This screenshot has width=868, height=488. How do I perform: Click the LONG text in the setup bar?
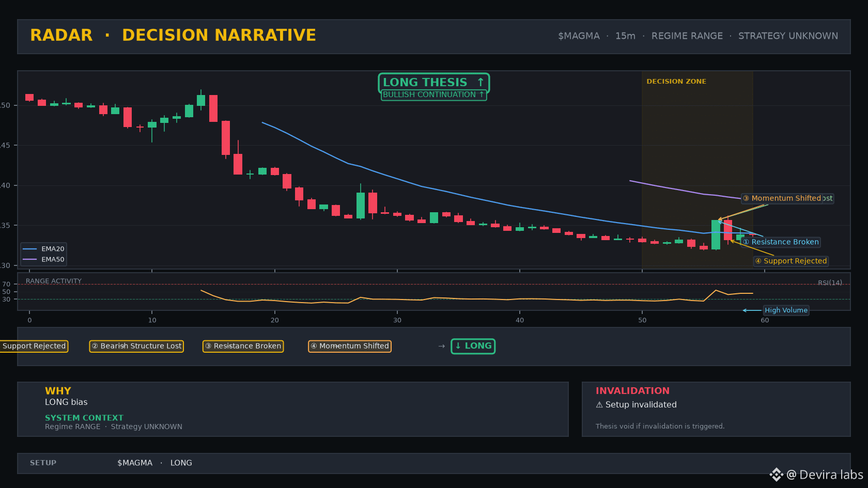[181, 463]
